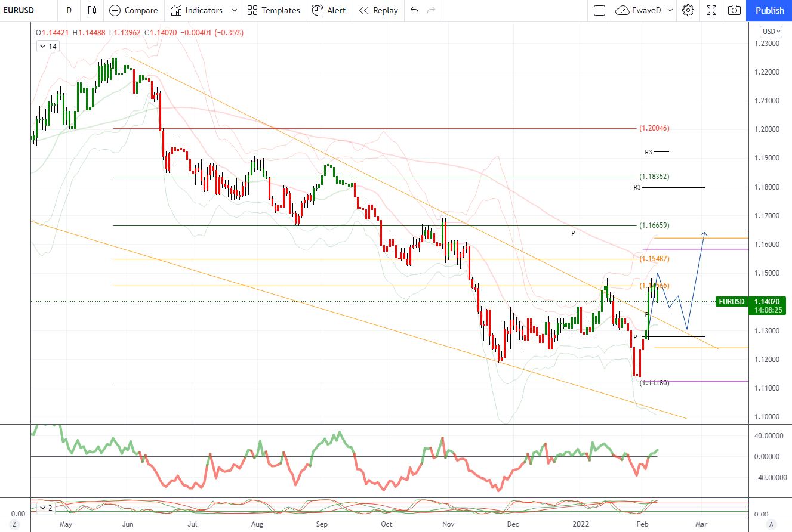Take a chart snapshot with camera icon

[735, 10]
